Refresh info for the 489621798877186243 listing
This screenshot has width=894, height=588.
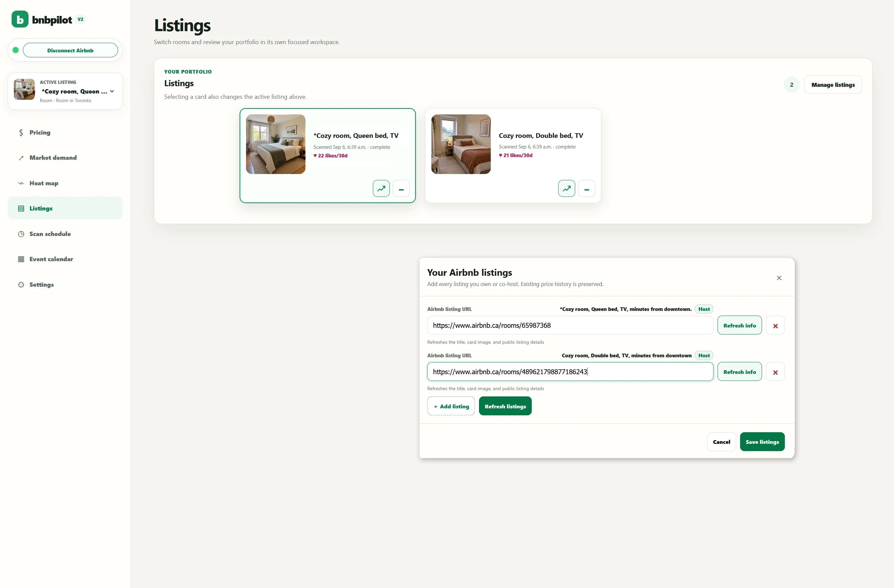pos(739,372)
